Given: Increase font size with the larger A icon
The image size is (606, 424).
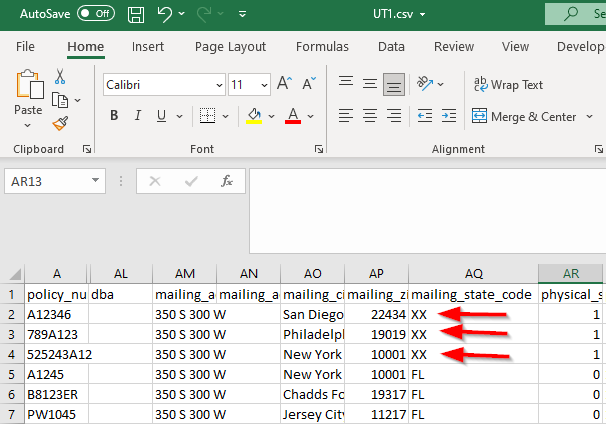Looking at the screenshot, I should (x=284, y=84).
